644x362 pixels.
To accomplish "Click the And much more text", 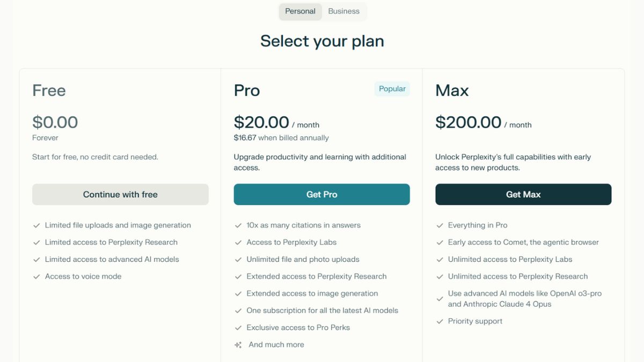I will click(276, 344).
